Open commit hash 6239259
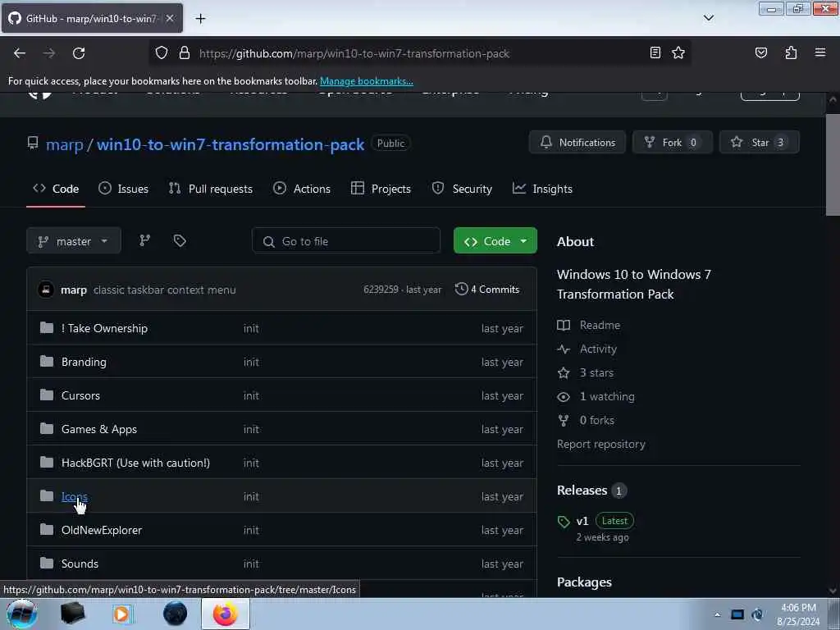Screen dimensions: 840x630 [381, 290]
